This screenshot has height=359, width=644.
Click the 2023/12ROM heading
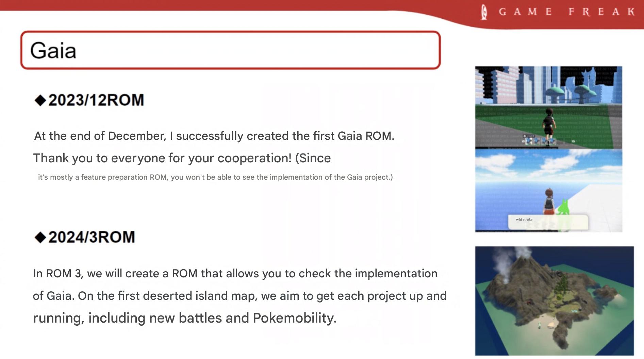[96, 100]
